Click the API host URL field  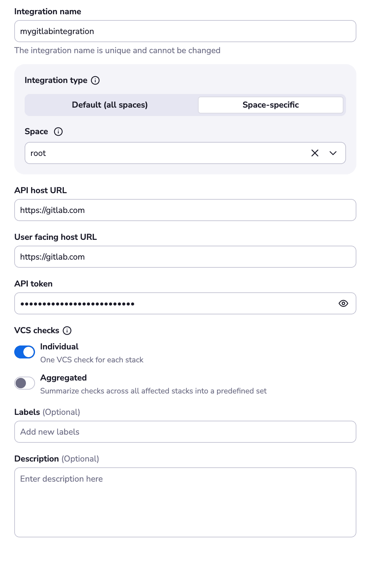tap(185, 210)
